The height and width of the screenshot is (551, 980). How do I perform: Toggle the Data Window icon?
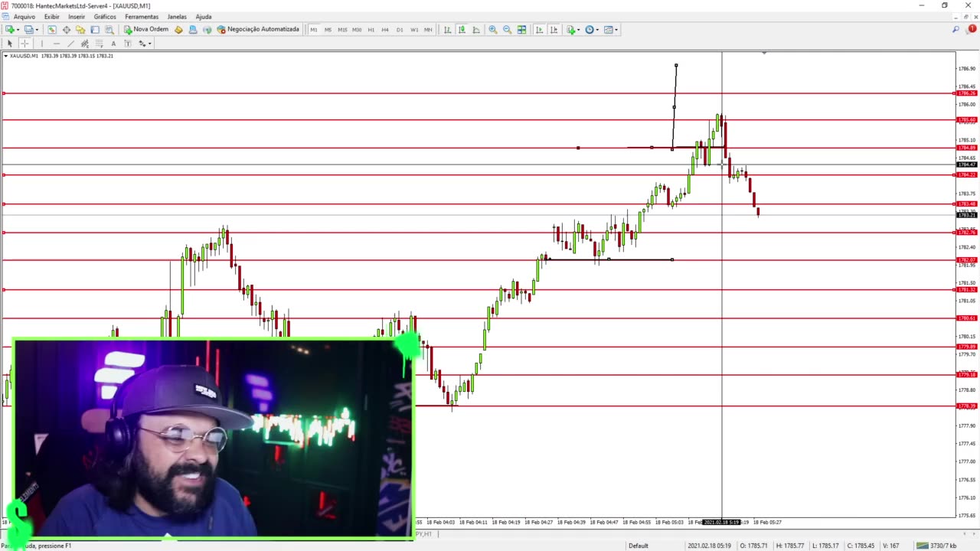tap(67, 30)
